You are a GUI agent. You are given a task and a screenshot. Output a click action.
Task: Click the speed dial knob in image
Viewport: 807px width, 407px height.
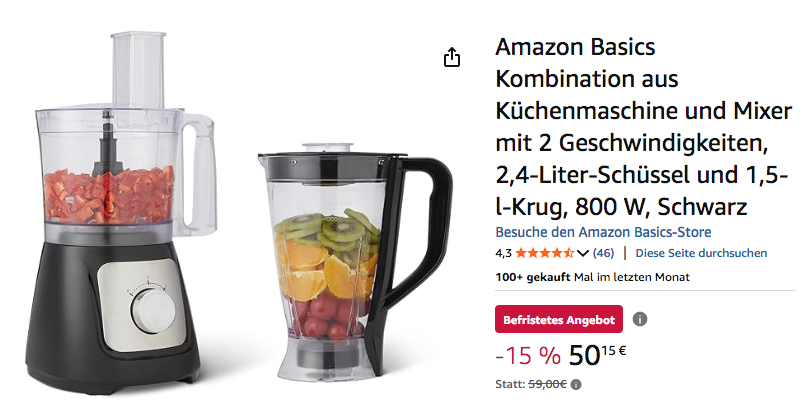pos(153,312)
